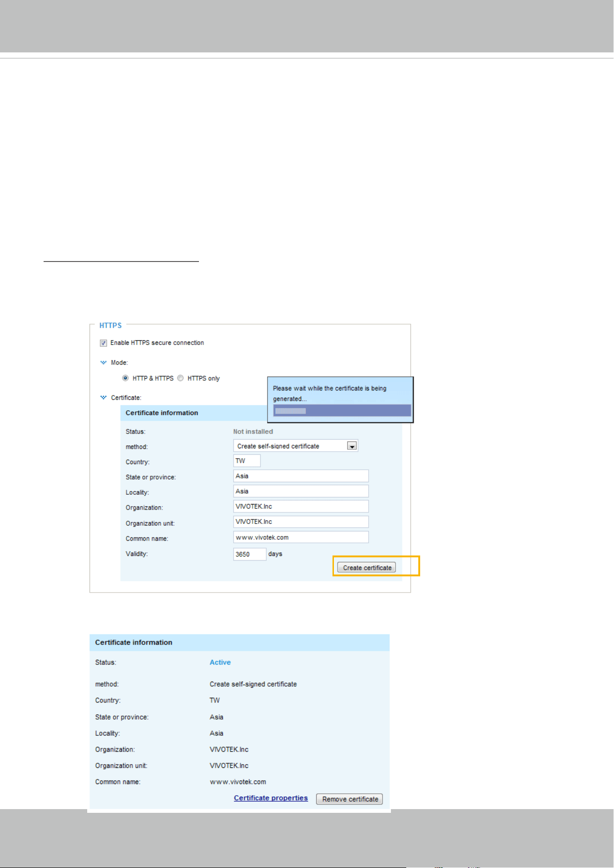This screenshot has width=614, height=868.
Task: Click the 'Please wait while the certificate' message
Action: click(x=330, y=394)
